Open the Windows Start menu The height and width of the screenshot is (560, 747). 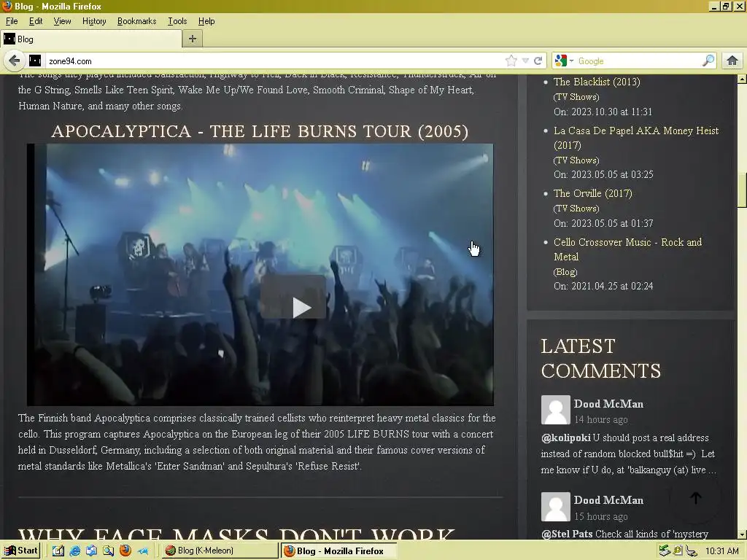tap(20, 551)
